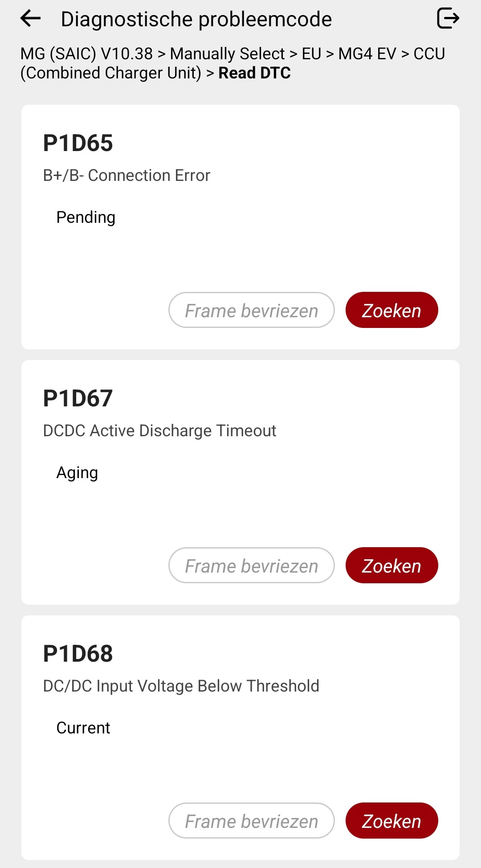Image resolution: width=481 pixels, height=868 pixels.
Task: Tap the Pending status label
Action: click(x=86, y=217)
